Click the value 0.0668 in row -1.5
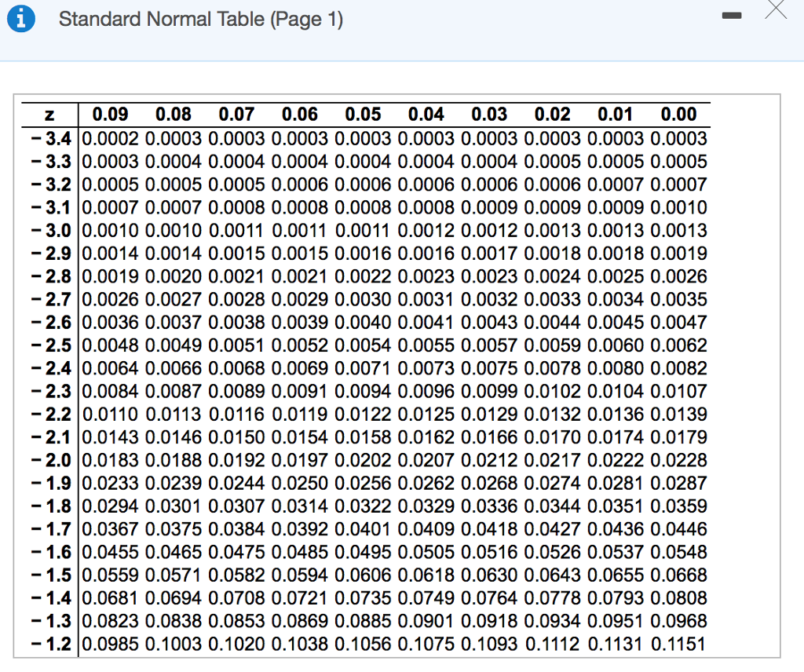The height and width of the screenshot is (672, 804). coord(678,575)
